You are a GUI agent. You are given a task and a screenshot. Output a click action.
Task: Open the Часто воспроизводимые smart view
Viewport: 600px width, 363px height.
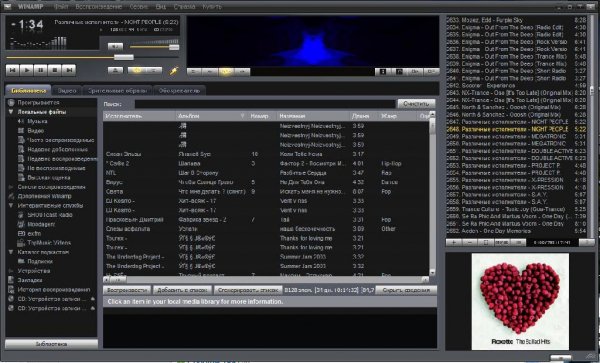click(x=60, y=140)
